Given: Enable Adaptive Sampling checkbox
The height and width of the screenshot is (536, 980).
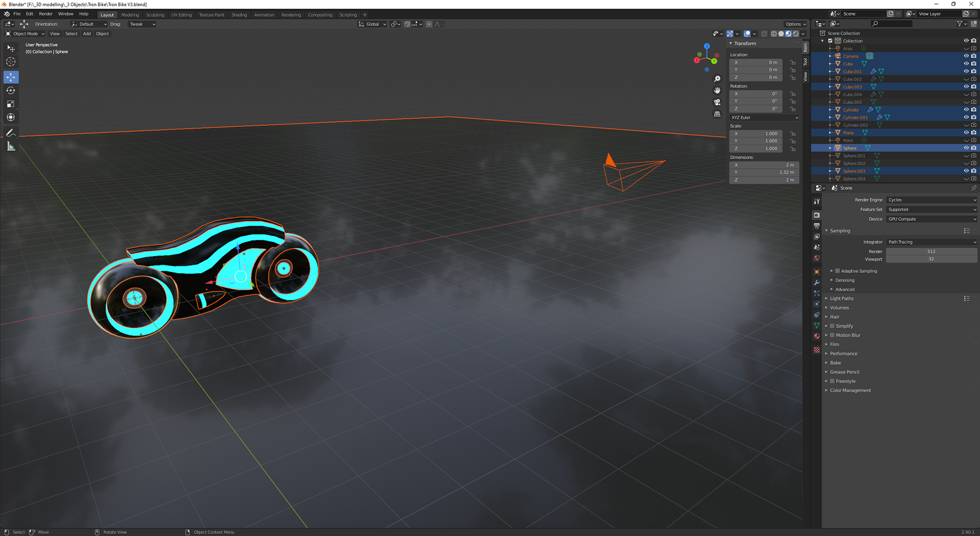Looking at the screenshot, I should [x=837, y=271].
